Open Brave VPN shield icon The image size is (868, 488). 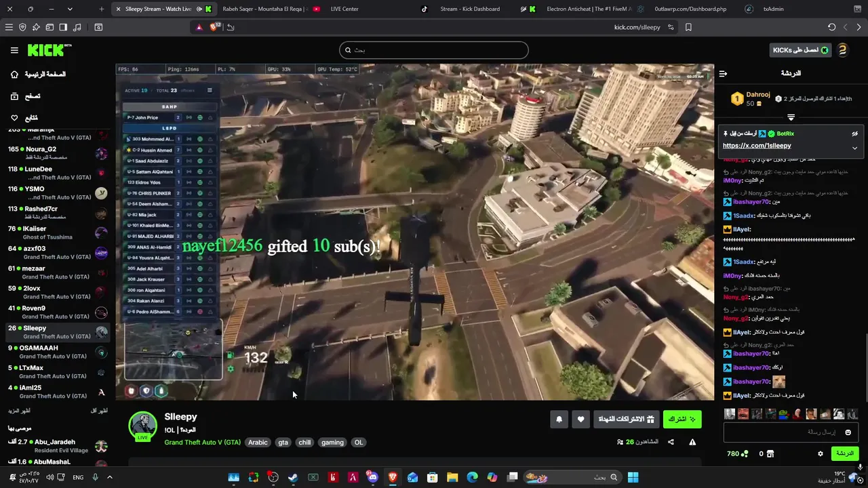pyautogui.click(x=22, y=27)
